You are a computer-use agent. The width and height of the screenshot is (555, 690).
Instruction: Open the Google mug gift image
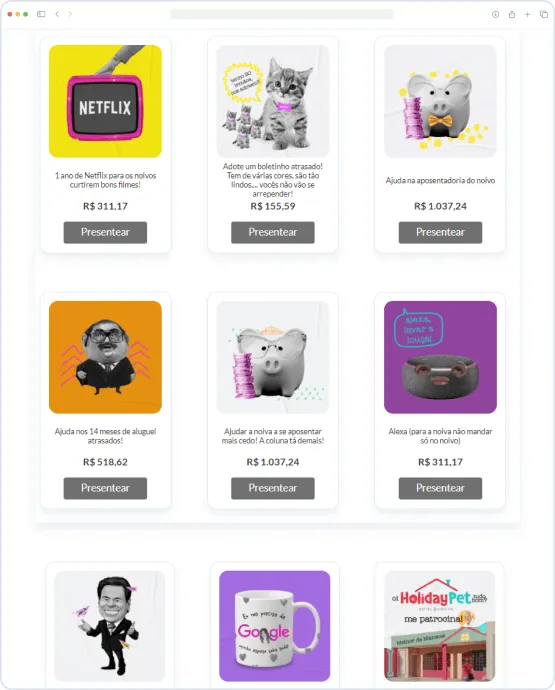[x=275, y=626]
